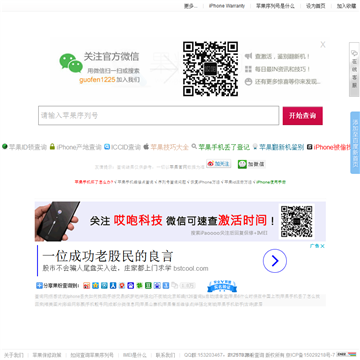Viewport: 360px width, 360px height.
Task: Close the WeChat follow banner
Action: 323,44
